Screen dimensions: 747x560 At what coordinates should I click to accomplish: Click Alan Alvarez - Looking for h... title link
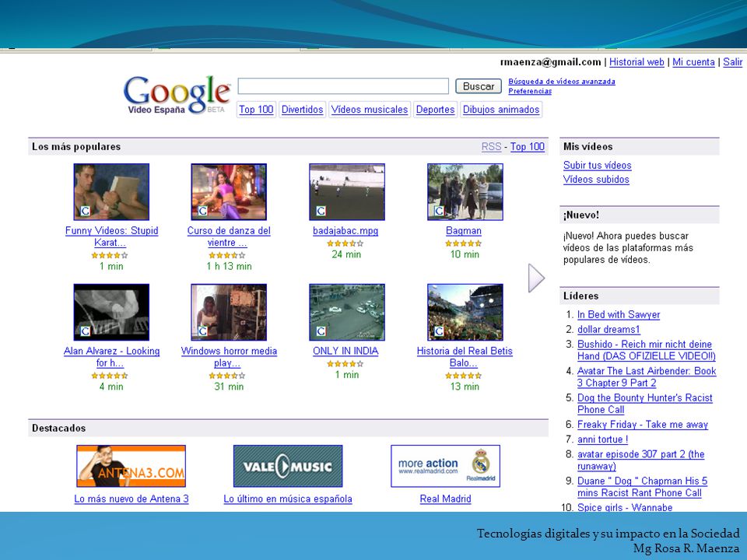tap(111, 357)
